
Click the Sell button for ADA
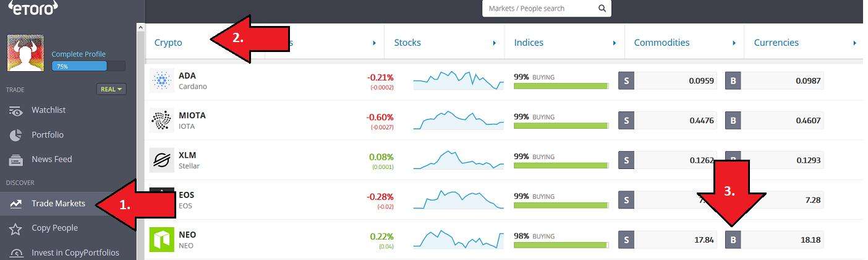click(626, 80)
